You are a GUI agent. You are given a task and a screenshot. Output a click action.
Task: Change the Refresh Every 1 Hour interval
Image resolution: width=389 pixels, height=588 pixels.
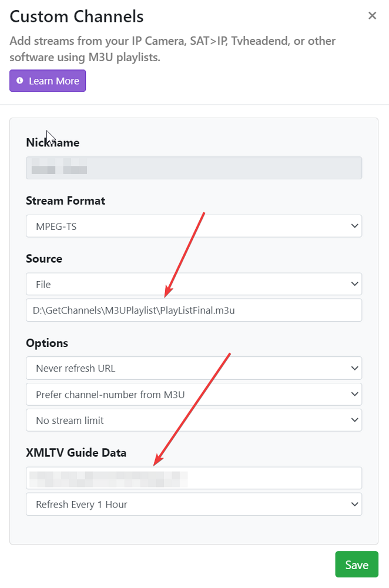(194, 504)
